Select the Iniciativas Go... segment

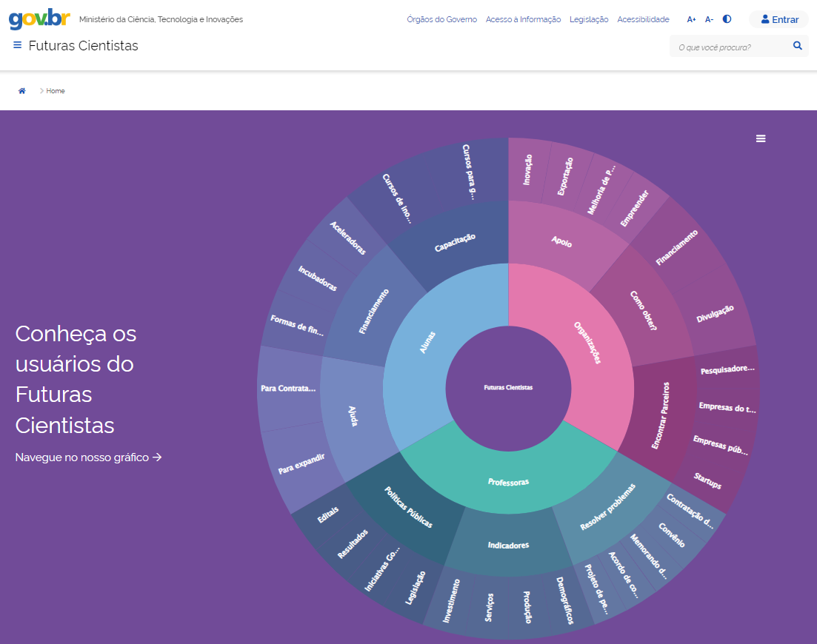(x=382, y=569)
